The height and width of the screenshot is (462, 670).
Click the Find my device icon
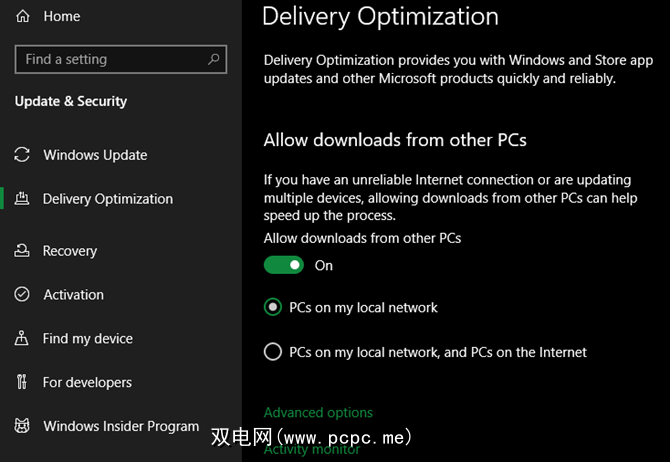(x=23, y=339)
